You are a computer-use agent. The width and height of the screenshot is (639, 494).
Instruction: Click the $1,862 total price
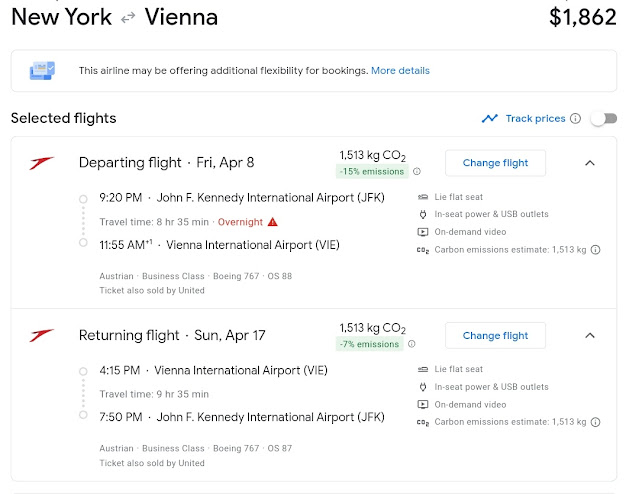[583, 17]
